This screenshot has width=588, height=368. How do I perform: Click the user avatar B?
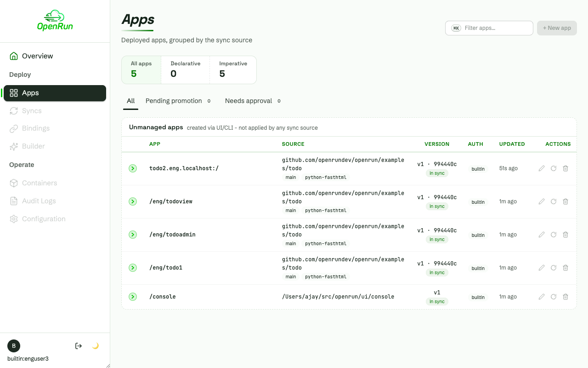pos(14,346)
